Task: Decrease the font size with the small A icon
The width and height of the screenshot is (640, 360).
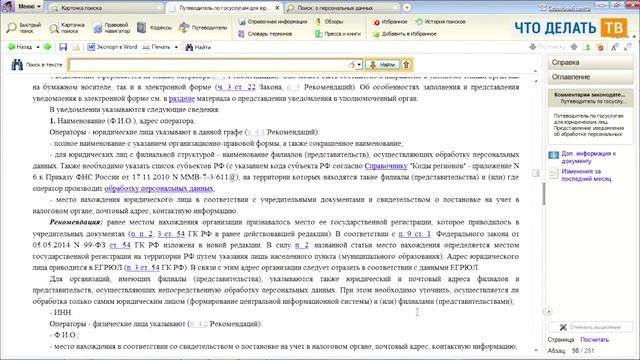Action: pyautogui.click(x=628, y=47)
